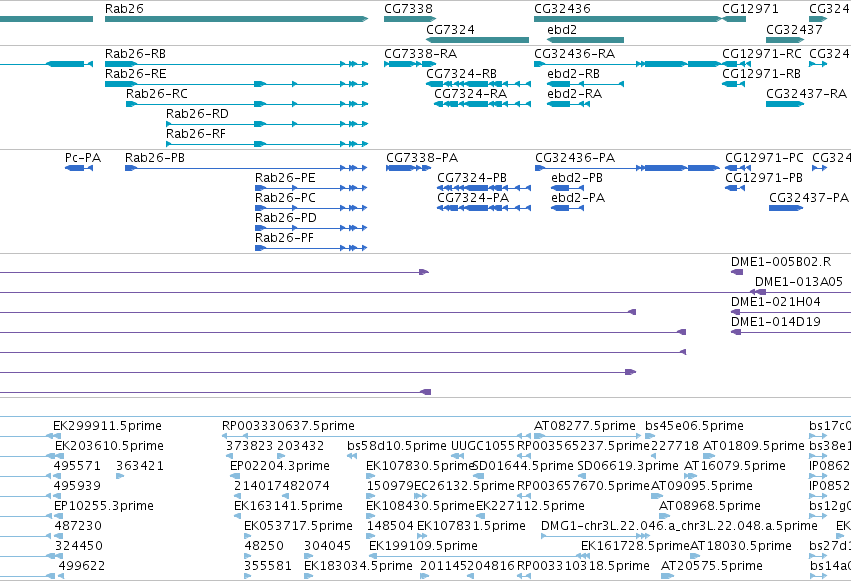
Task: Select the CG12971-RB transcript
Action: tap(733, 84)
